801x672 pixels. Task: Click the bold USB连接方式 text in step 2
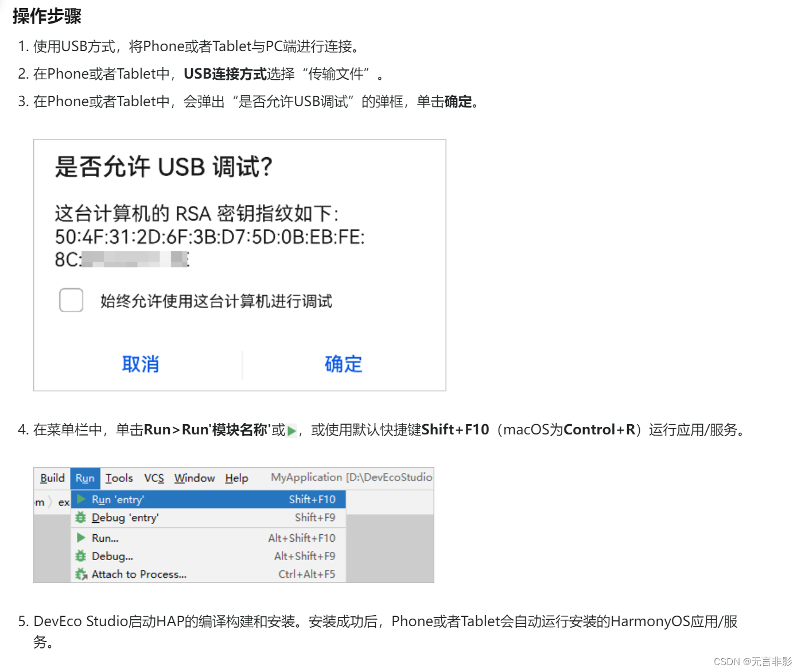(225, 74)
